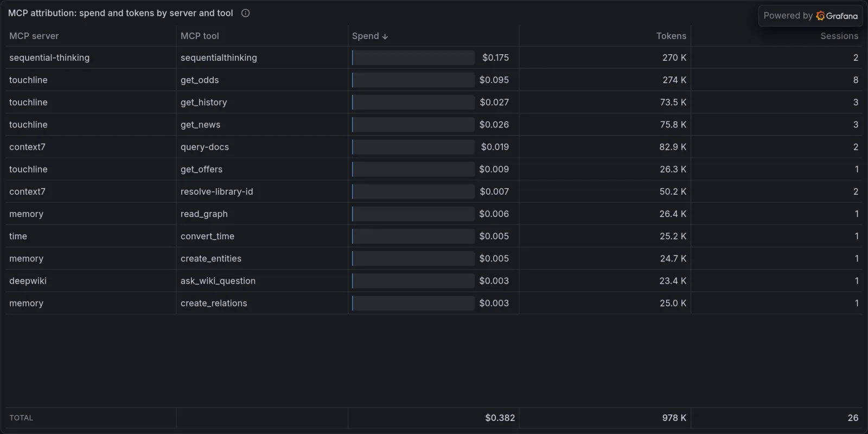Select the 978 K total tokens cell
This screenshot has width=868, height=434.
click(x=605, y=418)
